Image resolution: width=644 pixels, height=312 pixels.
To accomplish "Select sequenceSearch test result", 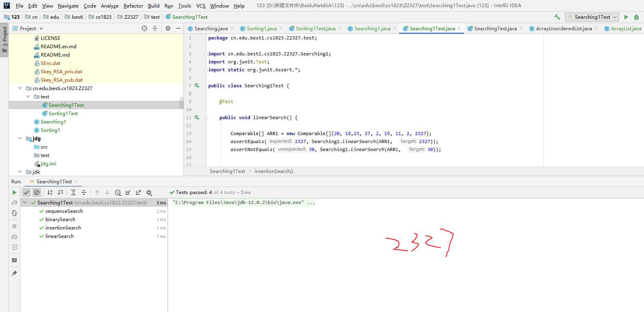I will tap(64, 211).
